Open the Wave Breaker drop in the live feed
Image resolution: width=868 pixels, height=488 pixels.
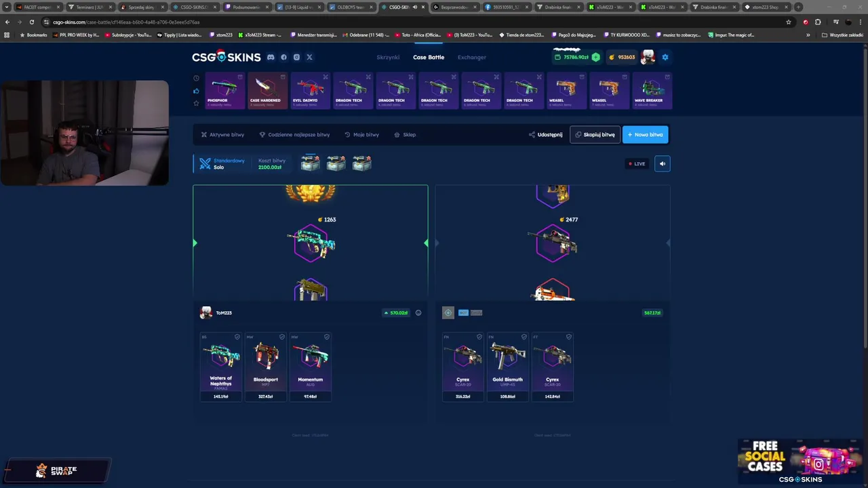point(652,90)
